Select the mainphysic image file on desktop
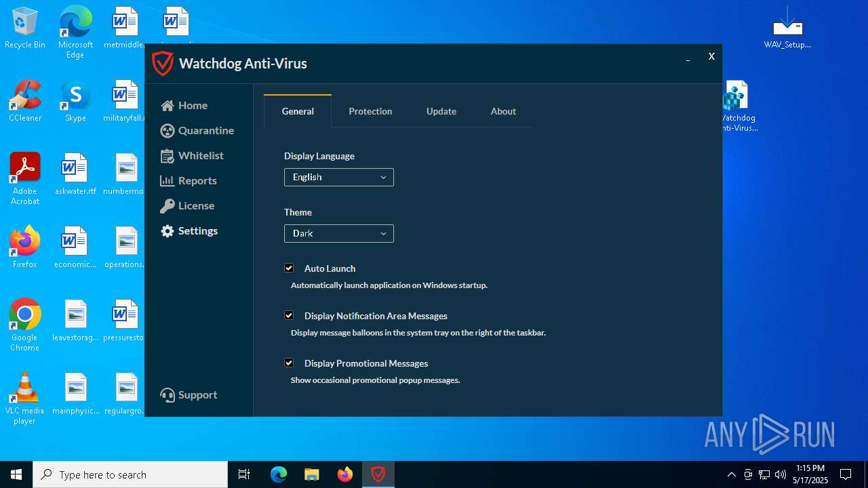The width and height of the screenshot is (868, 488). coord(75,394)
